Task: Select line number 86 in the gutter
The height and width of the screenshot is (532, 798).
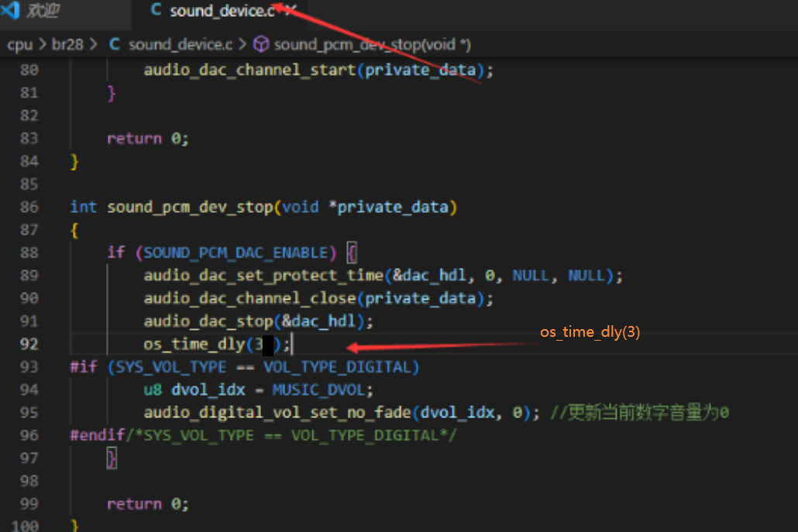Action: point(29,207)
